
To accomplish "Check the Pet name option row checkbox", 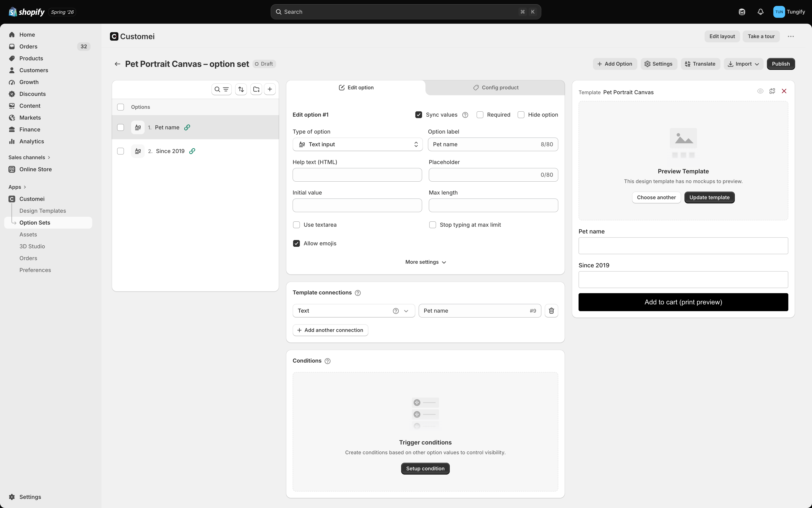I will (121, 127).
